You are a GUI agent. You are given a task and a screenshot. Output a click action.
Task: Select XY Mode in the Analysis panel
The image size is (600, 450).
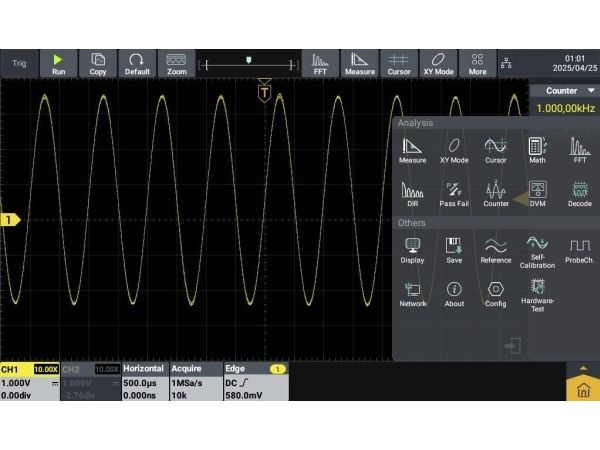(x=454, y=151)
